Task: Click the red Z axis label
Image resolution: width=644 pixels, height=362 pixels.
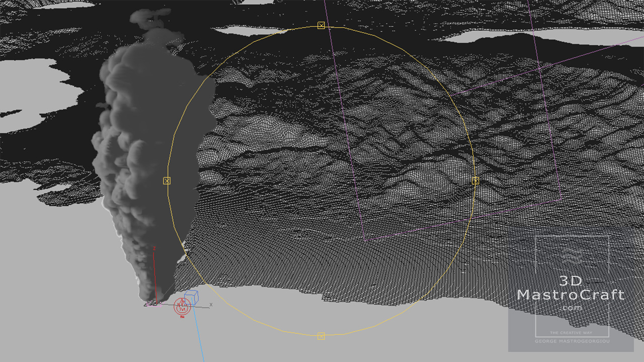Action: (x=154, y=248)
